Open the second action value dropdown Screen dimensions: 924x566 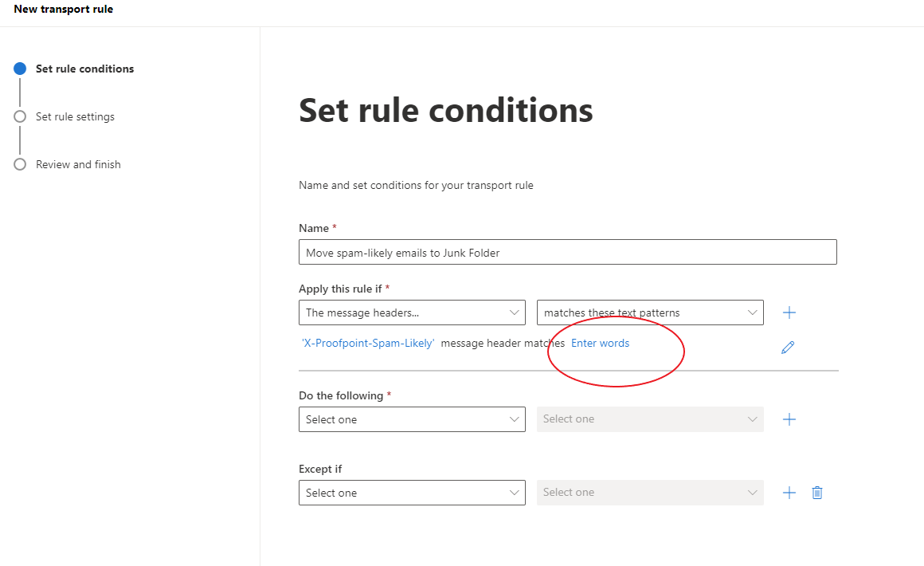pyautogui.click(x=650, y=419)
